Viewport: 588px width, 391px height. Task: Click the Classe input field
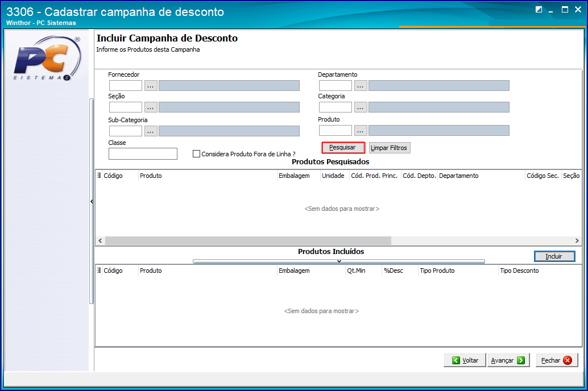pos(143,153)
